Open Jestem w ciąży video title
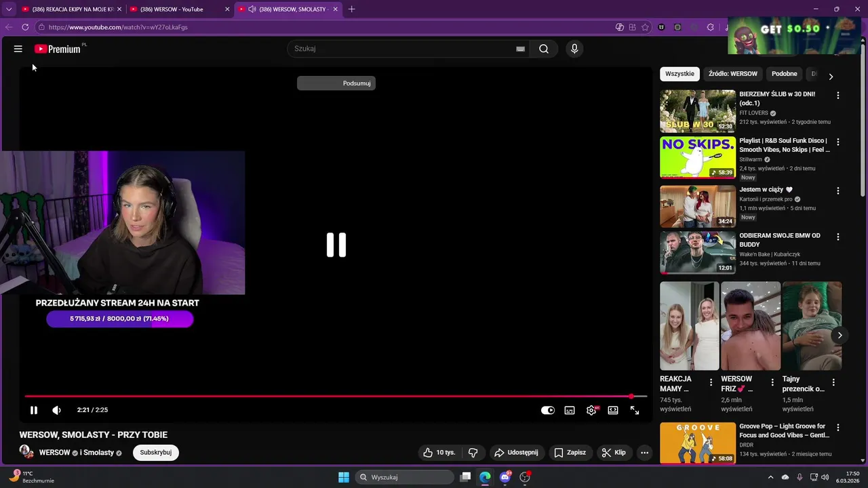868x488 pixels. click(766, 190)
